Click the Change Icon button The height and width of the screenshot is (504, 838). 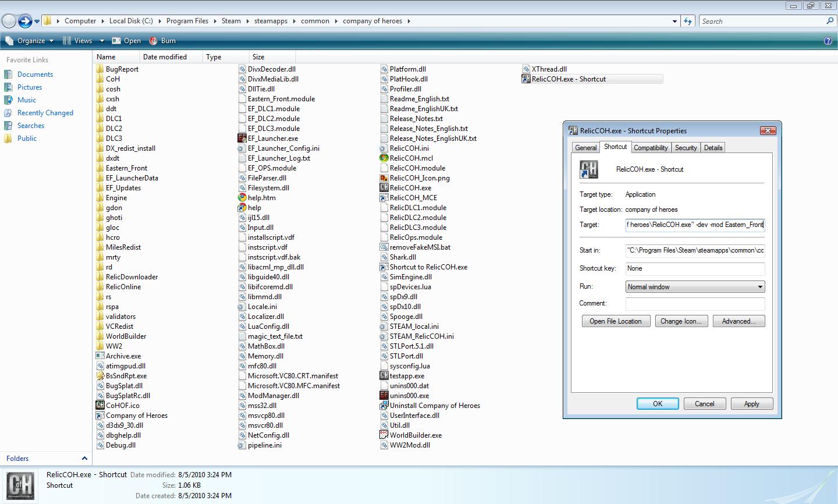pos(681,321)
